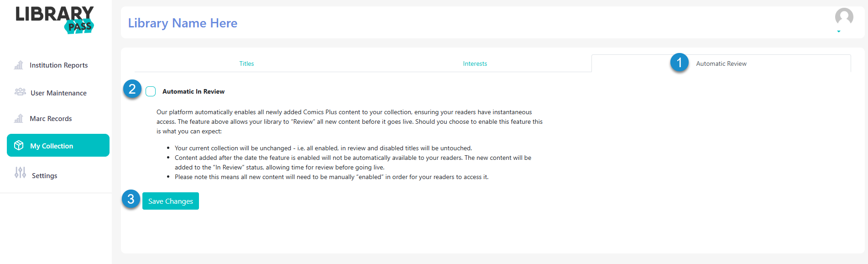Click the Library Pass logo

[x=55, y=20]
